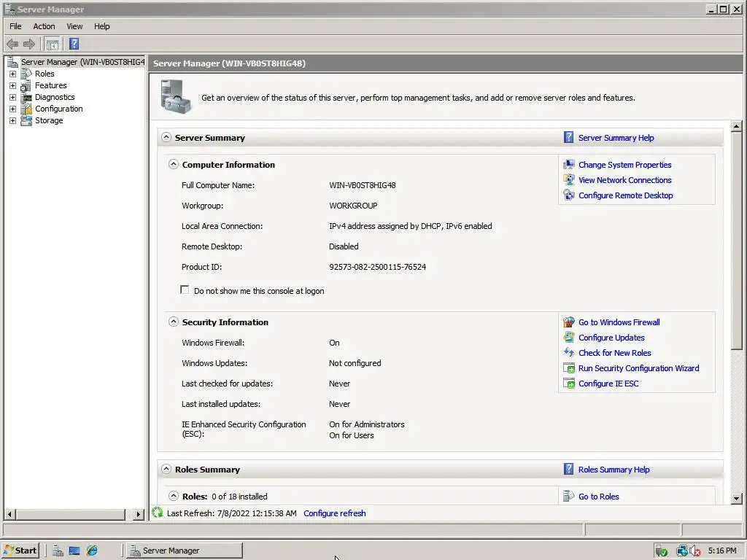Open the File menu
This screenshot has height=560, width=747.
[x=15, y=26]
